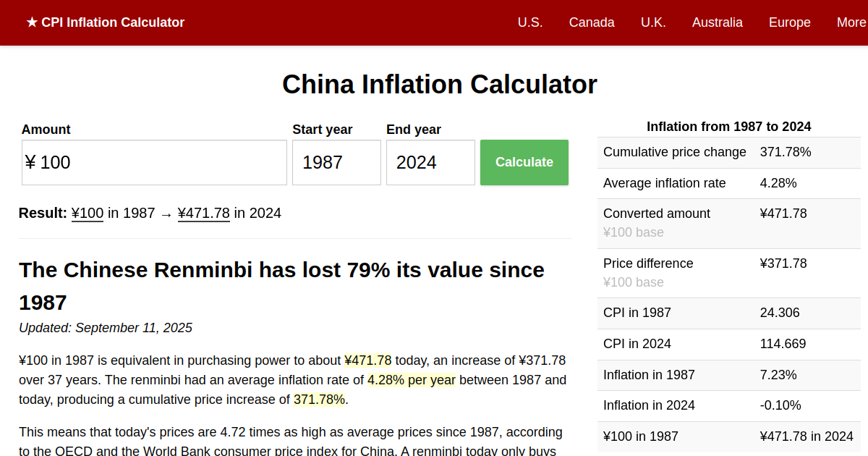Click the star icon in the header

[x=31, y=22]
